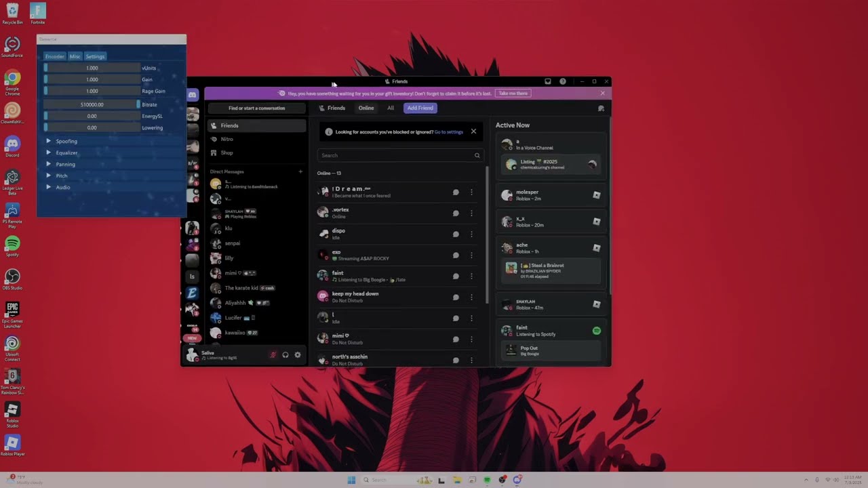Click the search magnifier in friends search
The image size is (868, 488).
click(x=477, y=155)
